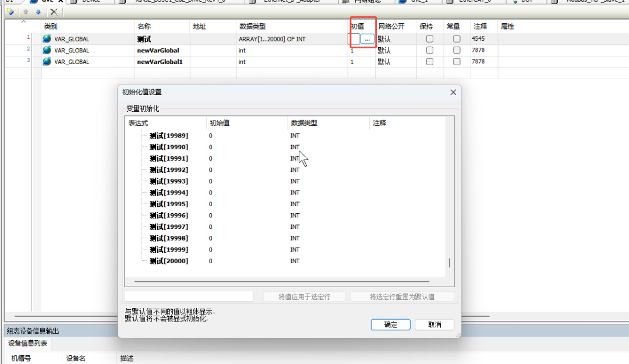
Task: Select tree row 测试[19993]
Action: (168, 181)
